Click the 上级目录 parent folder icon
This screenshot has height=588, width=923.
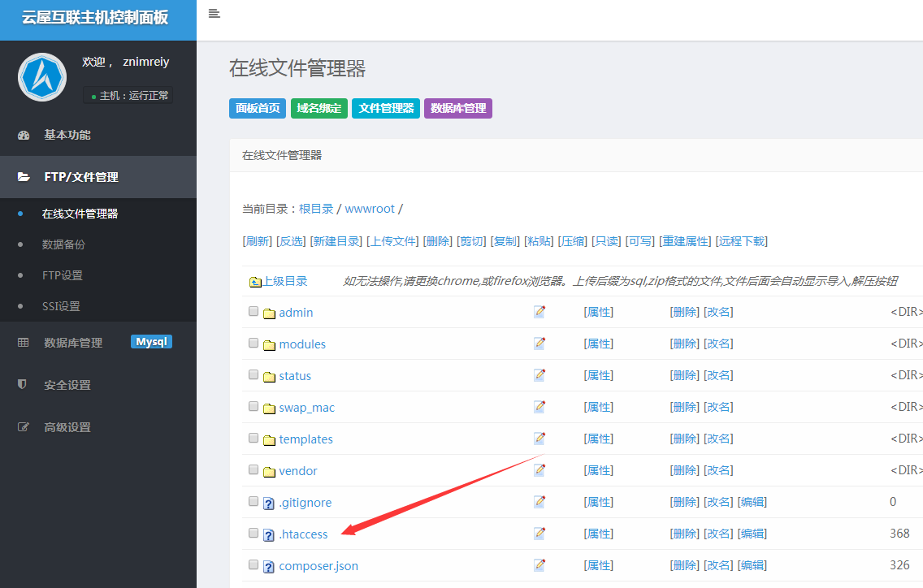pos(255,282)
